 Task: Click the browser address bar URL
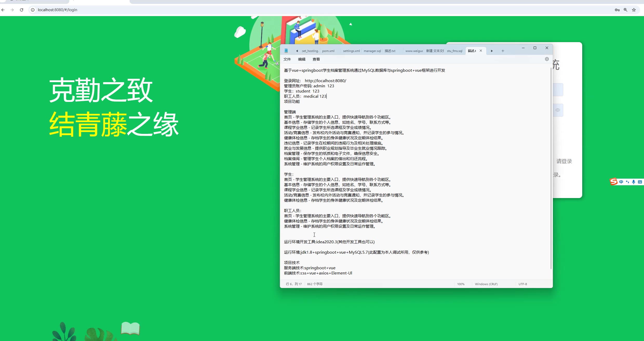tap(57, 10)
